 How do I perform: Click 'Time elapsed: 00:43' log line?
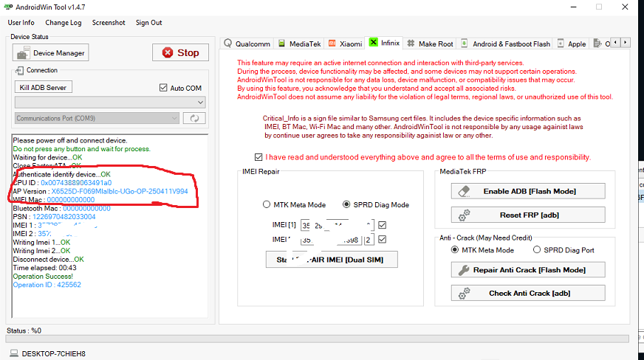(x=44, y=268)
